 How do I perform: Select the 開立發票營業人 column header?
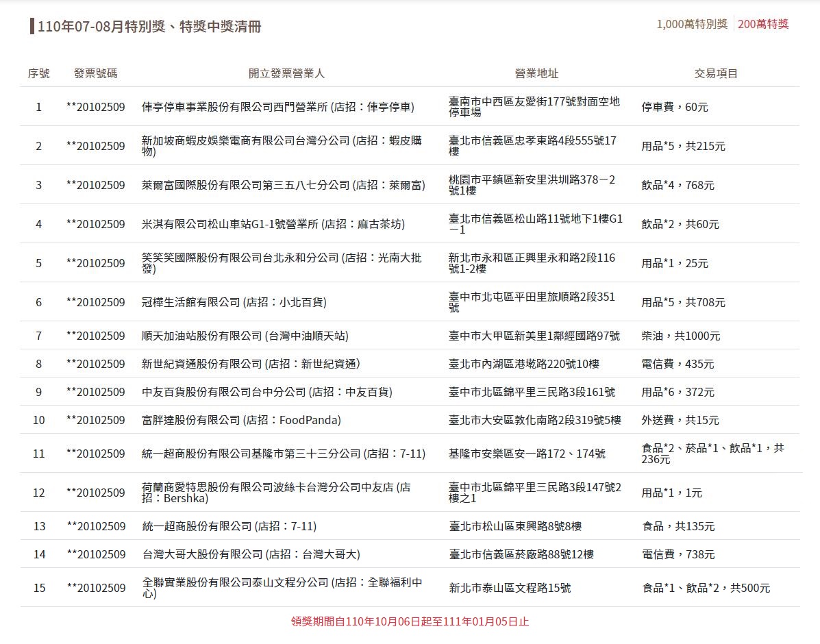click(x=286, y=73)
